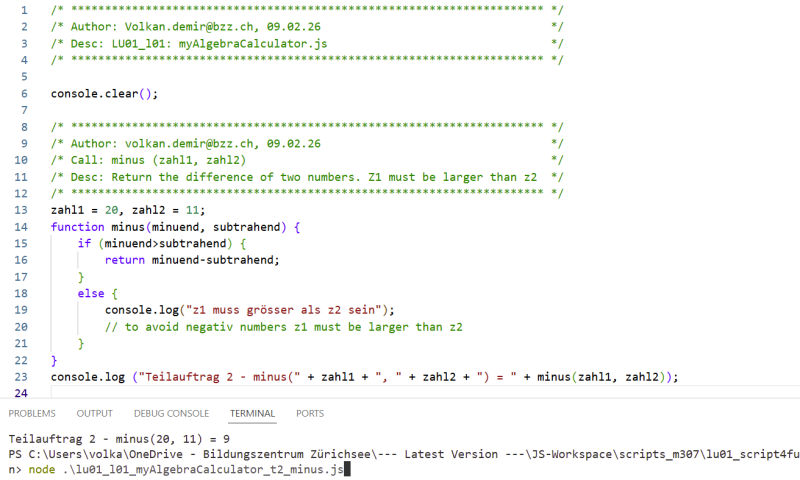Click the function keyword on line 14
This screenshot has height=480, width=800.
(x=78, y=227)
